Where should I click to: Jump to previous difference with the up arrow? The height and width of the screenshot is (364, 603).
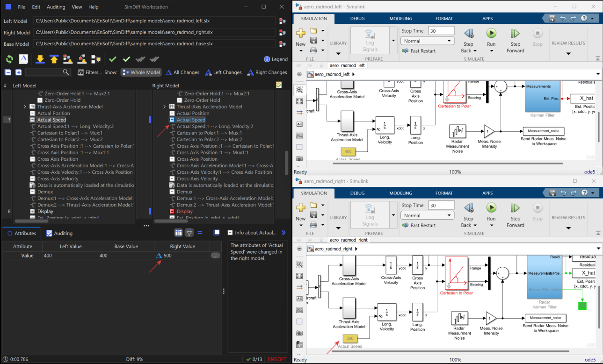point(54,59)
